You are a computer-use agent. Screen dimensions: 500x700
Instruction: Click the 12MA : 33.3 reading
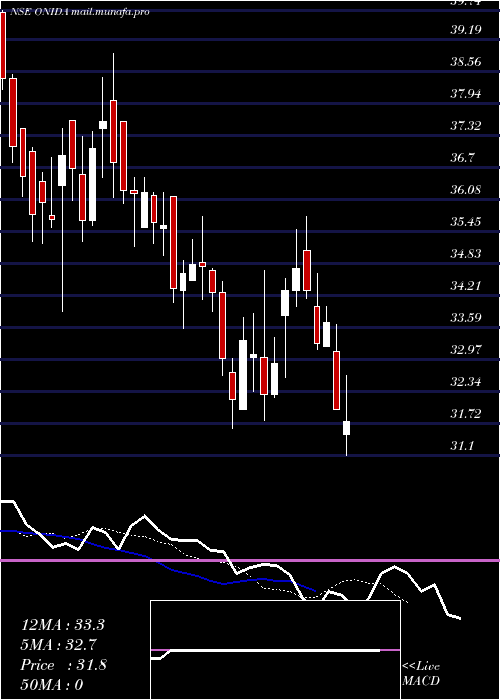[63, 625]
